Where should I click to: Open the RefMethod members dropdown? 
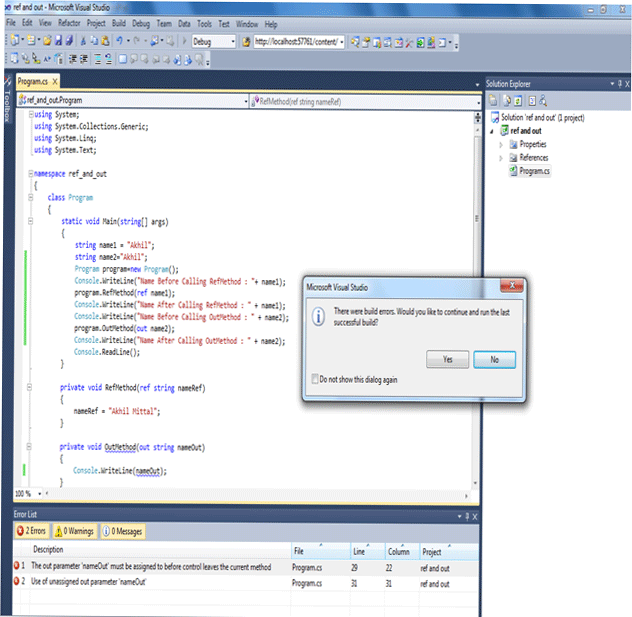click(478, 102)
